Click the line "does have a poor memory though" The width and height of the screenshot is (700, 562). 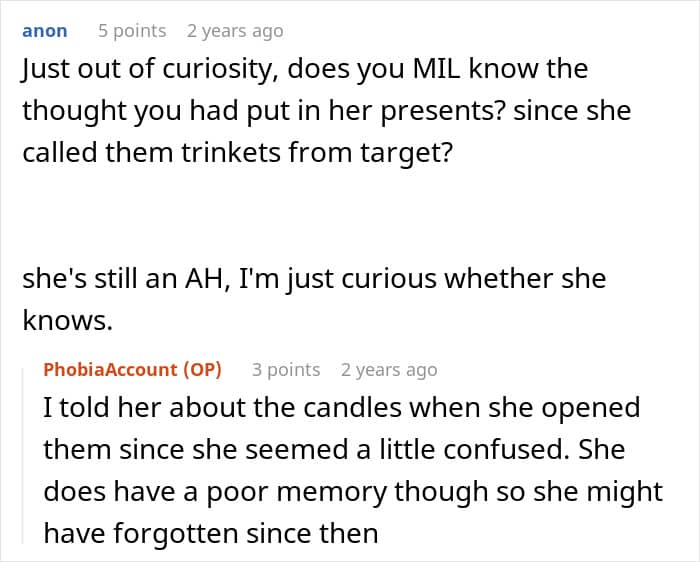tap(353, 491)
